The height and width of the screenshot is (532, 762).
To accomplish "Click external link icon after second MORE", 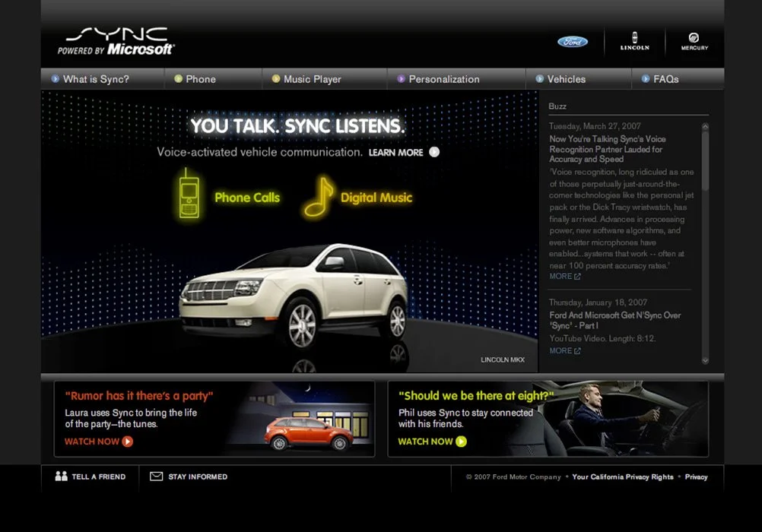I will tap(577, 351).
